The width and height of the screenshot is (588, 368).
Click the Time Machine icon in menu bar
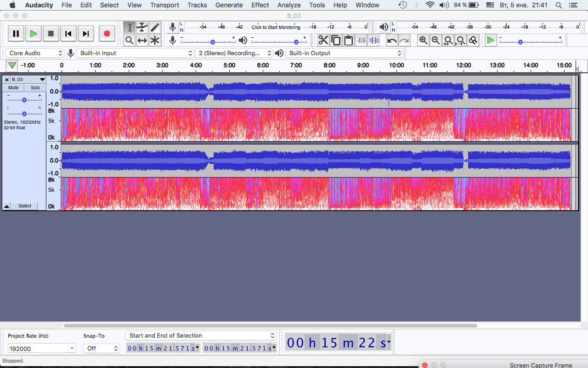(x=402, y=5)
